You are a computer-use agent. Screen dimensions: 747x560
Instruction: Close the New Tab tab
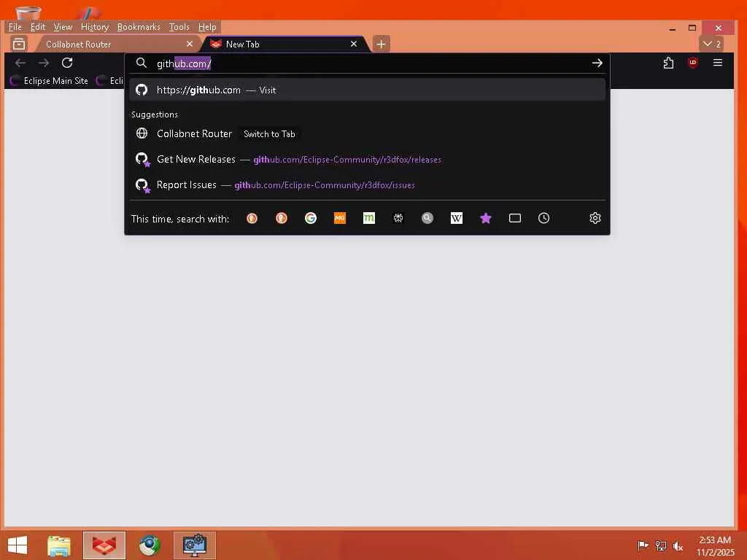coord(354,44)
